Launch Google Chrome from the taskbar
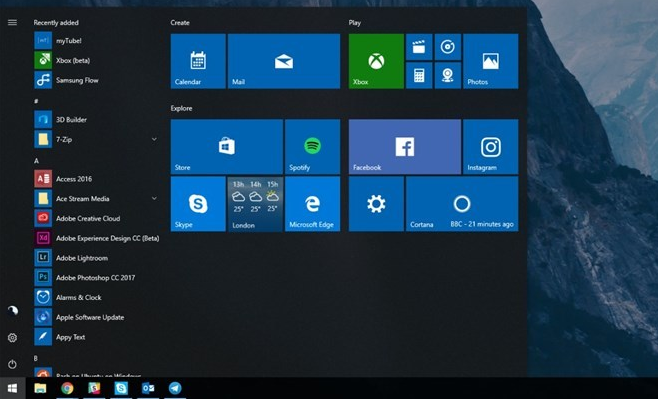Screen dimensions: 658x400 pyautogui.click(x=67, y=388)
